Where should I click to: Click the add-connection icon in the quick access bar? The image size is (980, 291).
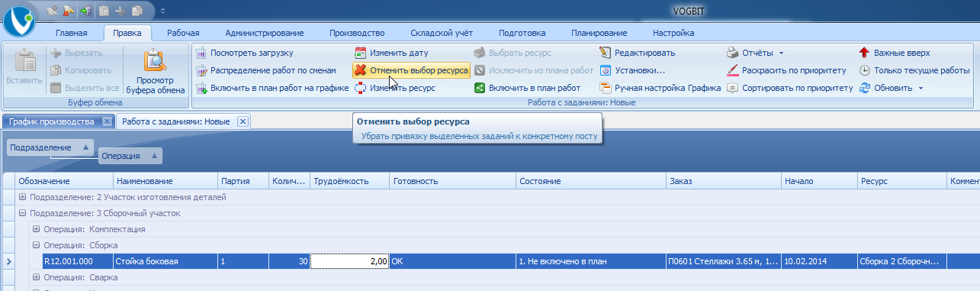pos(52,11)
